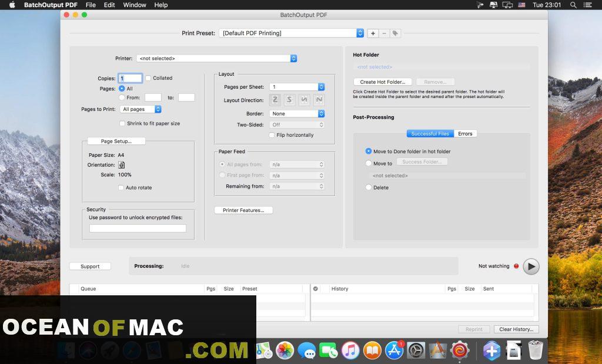Check the Flip horizontally option

pos(272,135)
